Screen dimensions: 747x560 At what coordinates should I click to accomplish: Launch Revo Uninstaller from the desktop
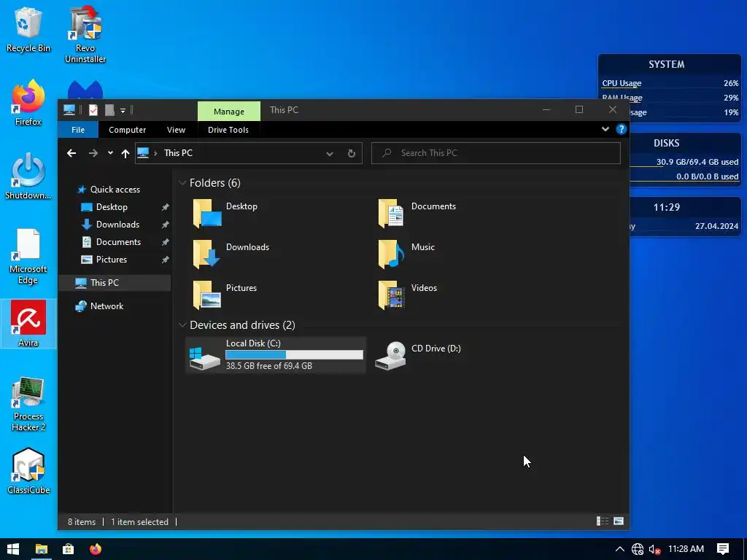[85, 34]
